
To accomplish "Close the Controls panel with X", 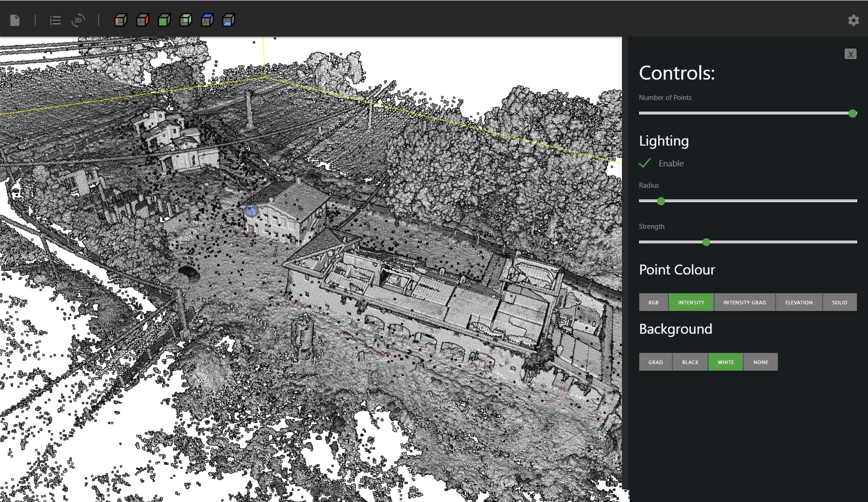I will click(850, 54).
